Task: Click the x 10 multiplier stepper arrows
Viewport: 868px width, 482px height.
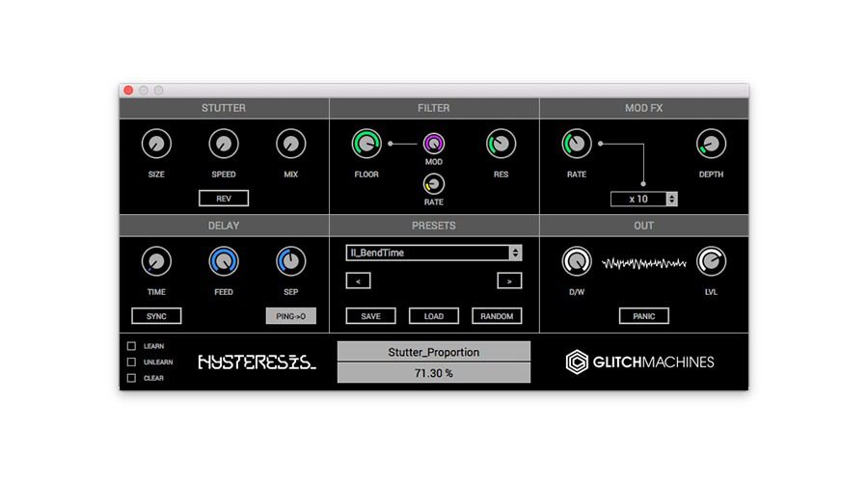Action: click(x=671, y=199)
